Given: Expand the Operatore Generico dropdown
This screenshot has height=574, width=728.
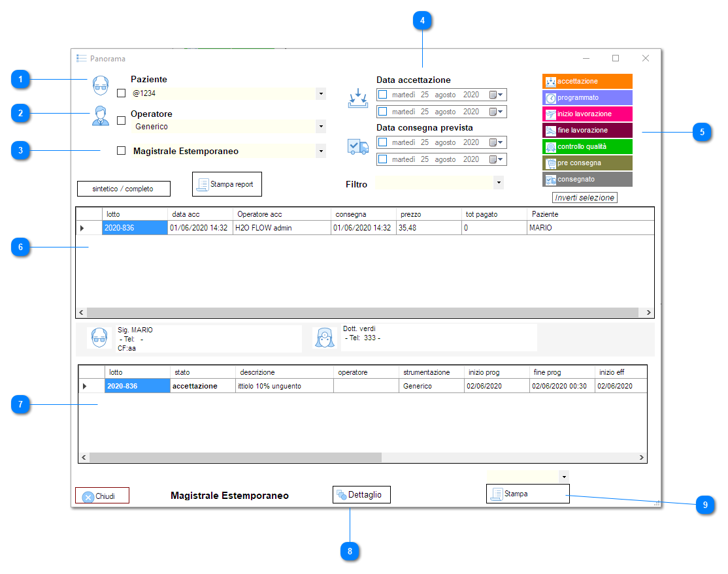Looking at the screenshot, I should [x=321, y=126].
